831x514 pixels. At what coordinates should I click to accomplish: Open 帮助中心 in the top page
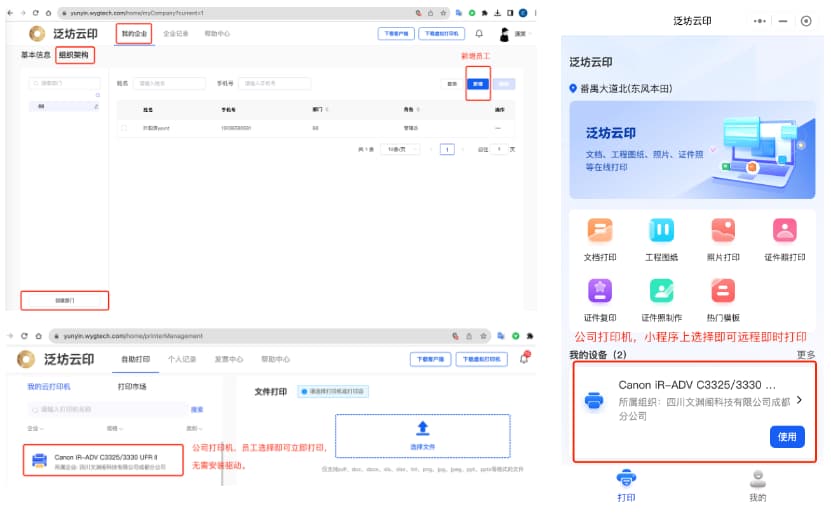217,33
